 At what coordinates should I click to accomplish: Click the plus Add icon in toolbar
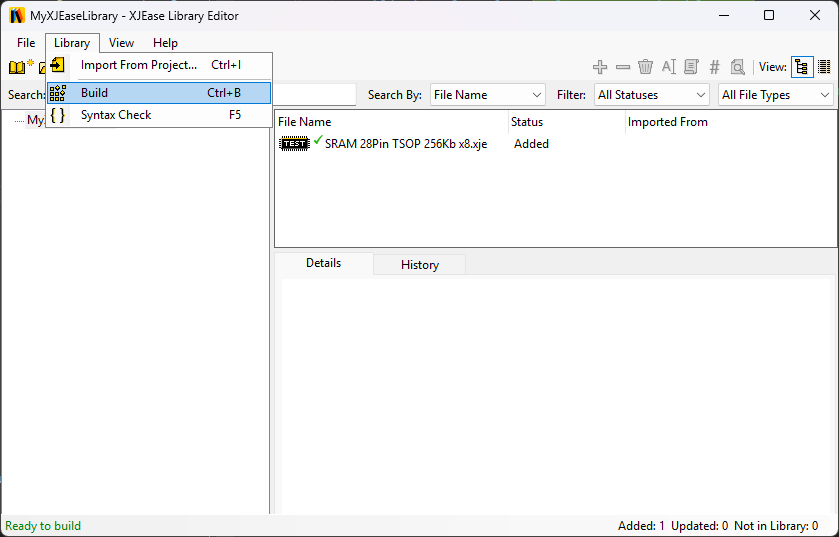600,67
